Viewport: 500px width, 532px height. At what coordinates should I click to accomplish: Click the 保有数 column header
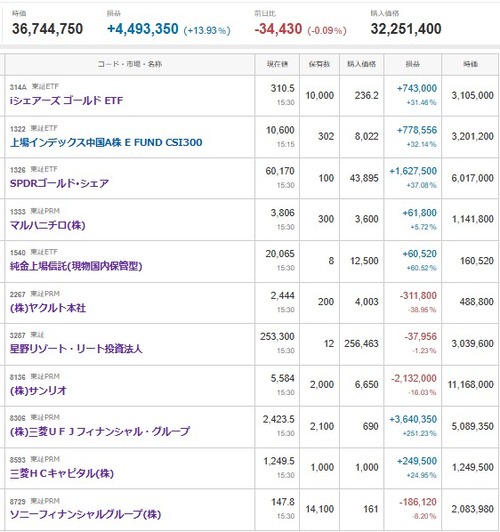pyautogui.click(x=319, y=64)
